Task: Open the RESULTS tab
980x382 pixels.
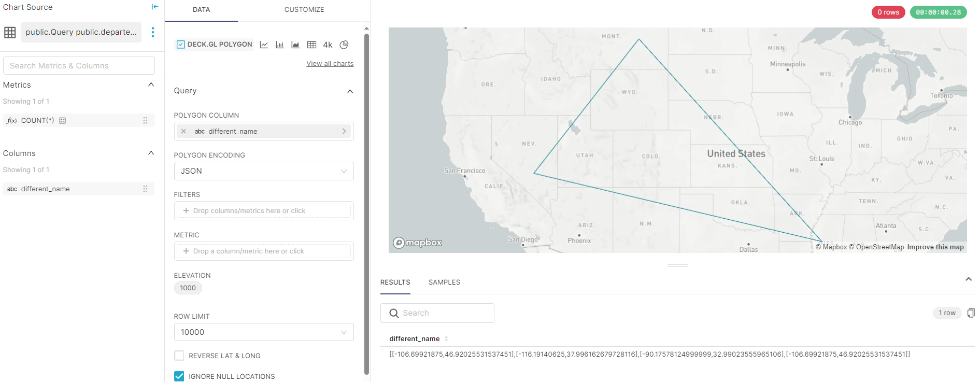Action: point(395,282)
